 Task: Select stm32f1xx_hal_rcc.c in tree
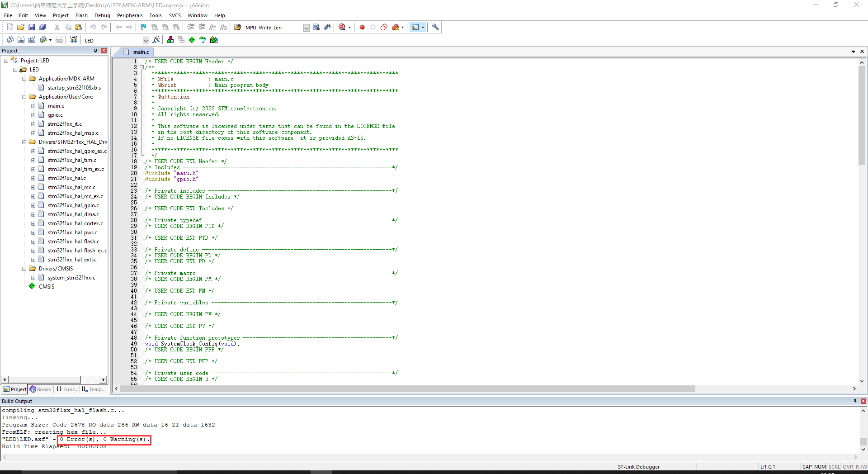click(x=71, y=187)
